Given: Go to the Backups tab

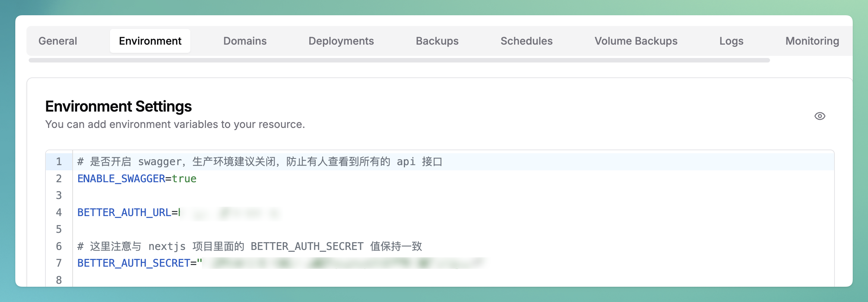Looking at the screenshot, I should pos(437,41).
